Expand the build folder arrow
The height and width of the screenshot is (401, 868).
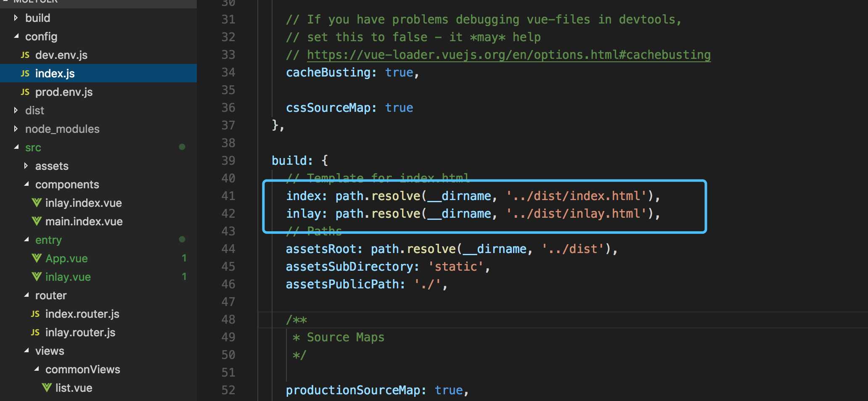click(x=16, y=18)
